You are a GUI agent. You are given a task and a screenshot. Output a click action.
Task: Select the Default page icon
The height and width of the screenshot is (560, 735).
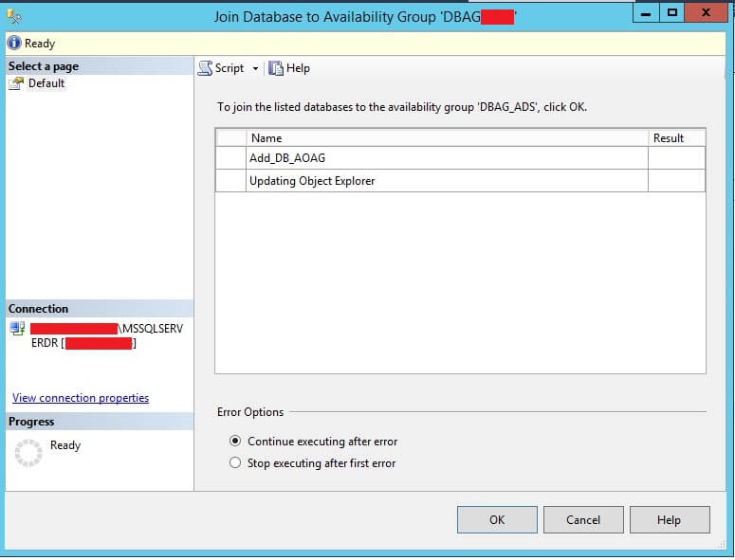point(16,83)
